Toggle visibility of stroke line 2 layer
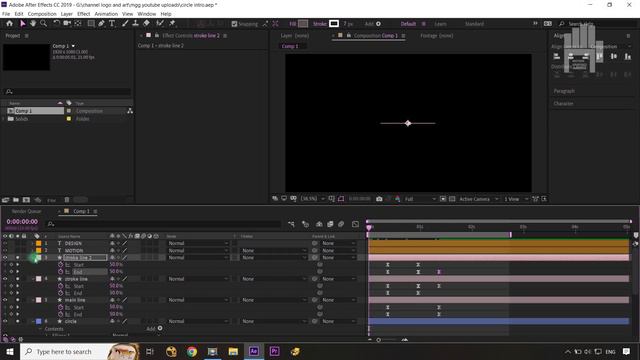This screenshot has height=360, width=640. (x=5, y=258)
